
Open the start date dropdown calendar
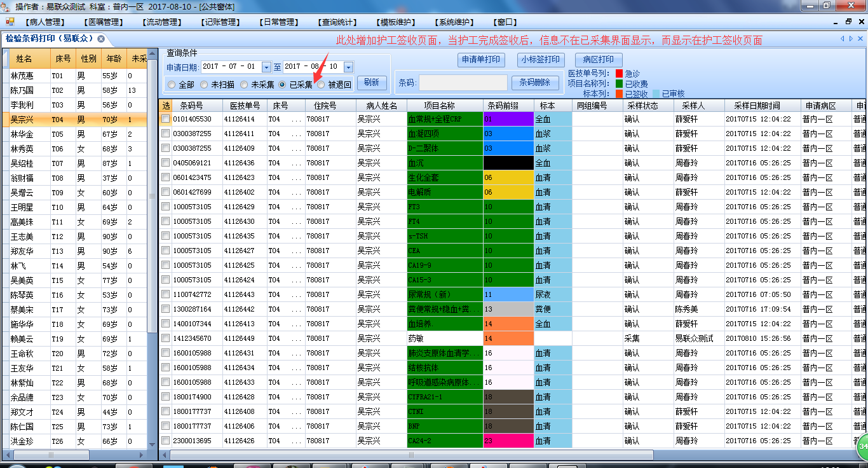pos(267,67)
